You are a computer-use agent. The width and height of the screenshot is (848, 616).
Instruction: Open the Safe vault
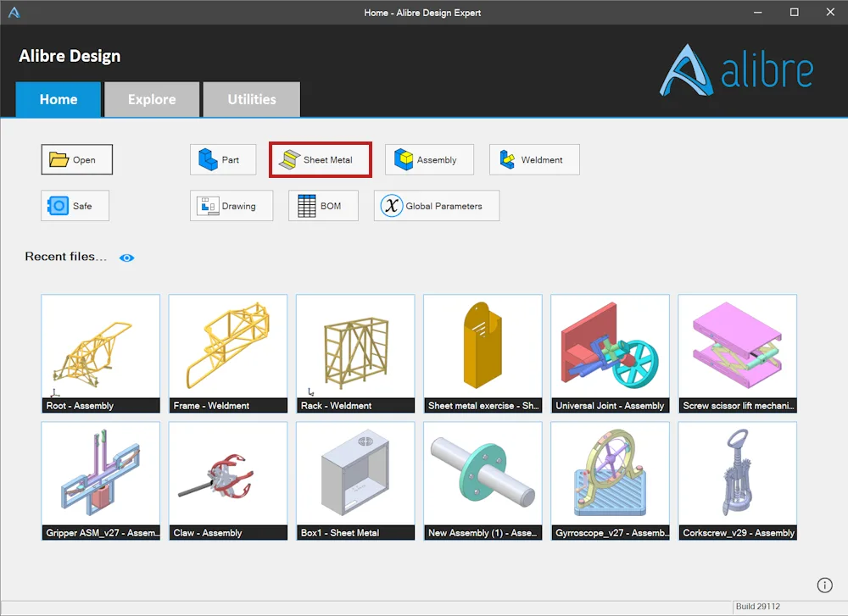click(75, 205)
